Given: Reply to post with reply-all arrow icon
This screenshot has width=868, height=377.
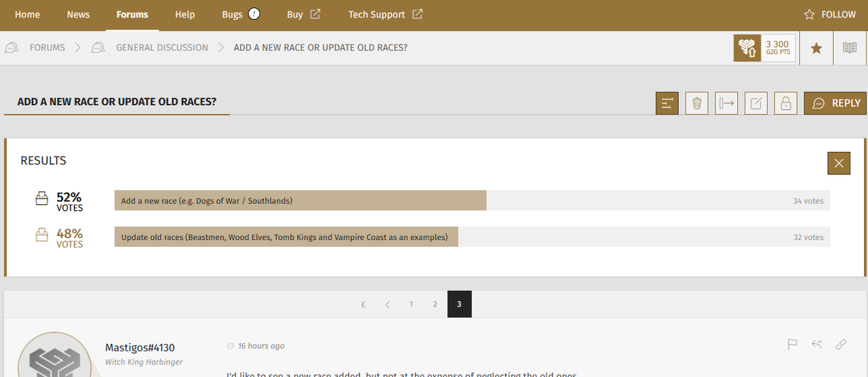Looking at the screenshot, I should 817,344.
